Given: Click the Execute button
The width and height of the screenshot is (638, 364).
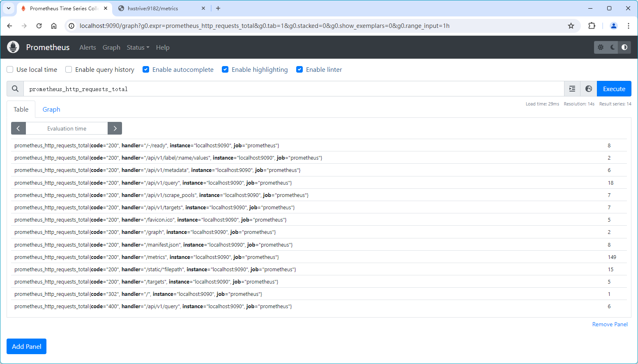Looking at the screenshot, I should coord(614,89).
